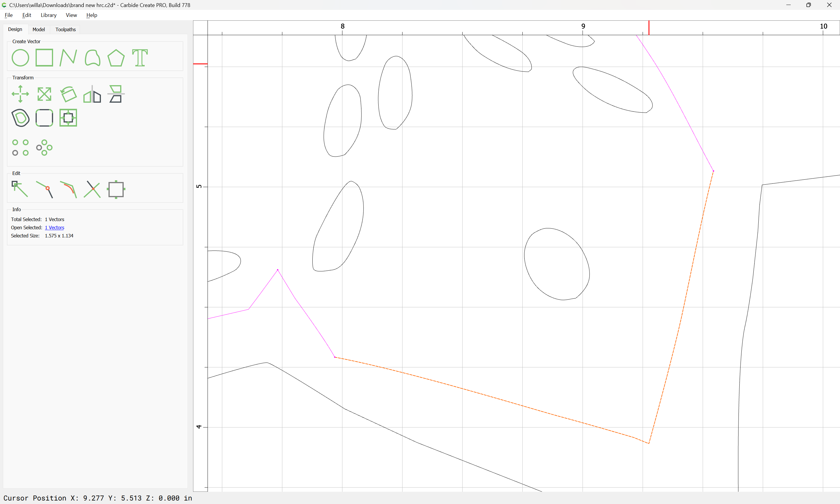Restore down the Carbide Create window
840x504 pixels.
pyautogui.click(x=808, y=5)
